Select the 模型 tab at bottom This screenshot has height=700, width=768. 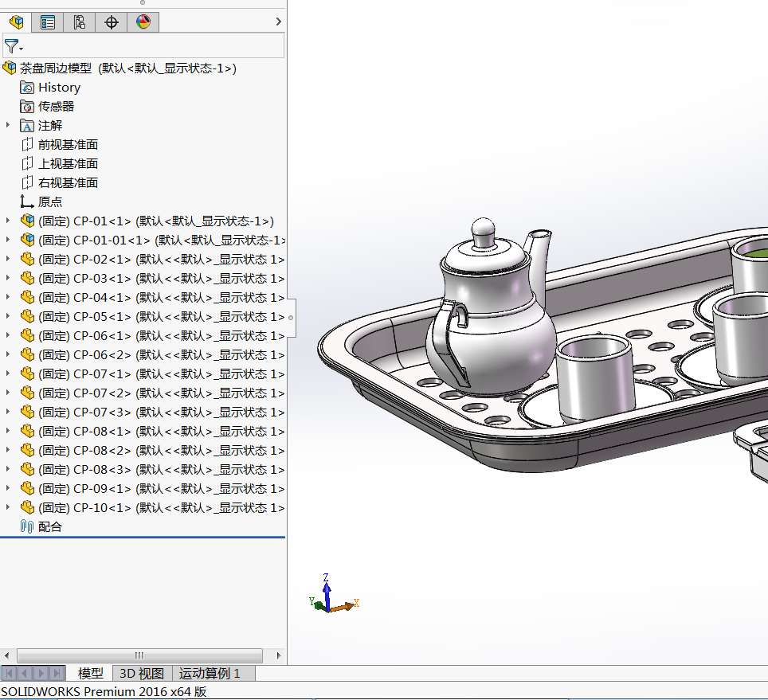[90, 674]
